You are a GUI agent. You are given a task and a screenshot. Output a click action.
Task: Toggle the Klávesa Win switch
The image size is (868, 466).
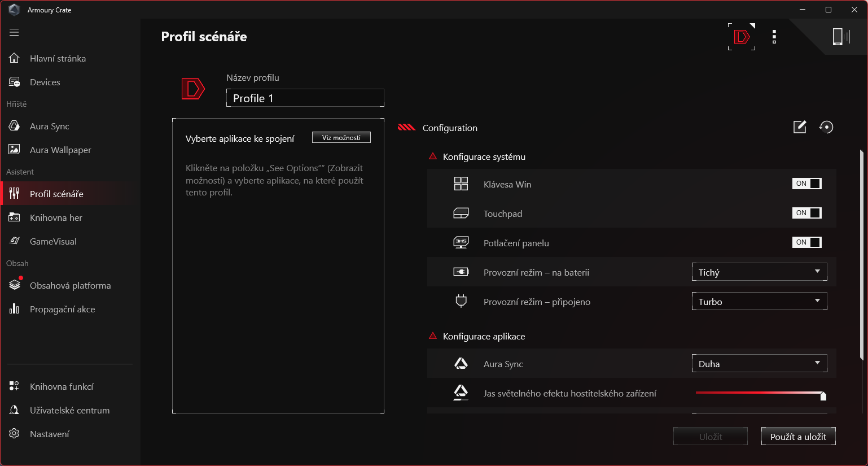pos(807,184)
